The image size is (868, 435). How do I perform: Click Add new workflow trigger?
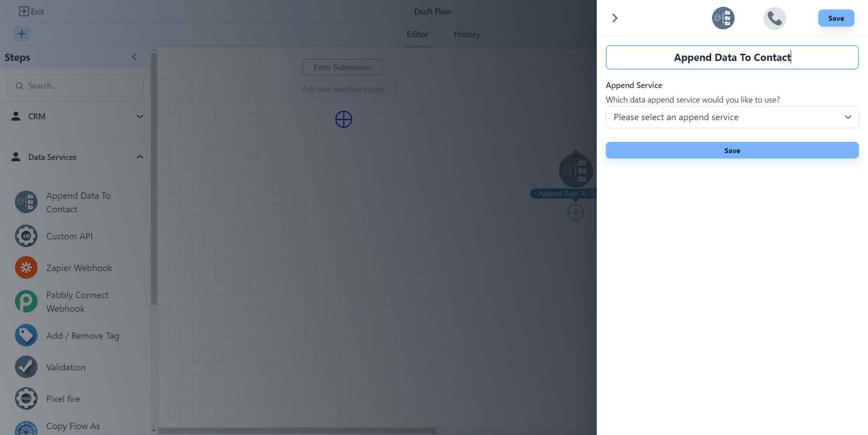point(343,89)
